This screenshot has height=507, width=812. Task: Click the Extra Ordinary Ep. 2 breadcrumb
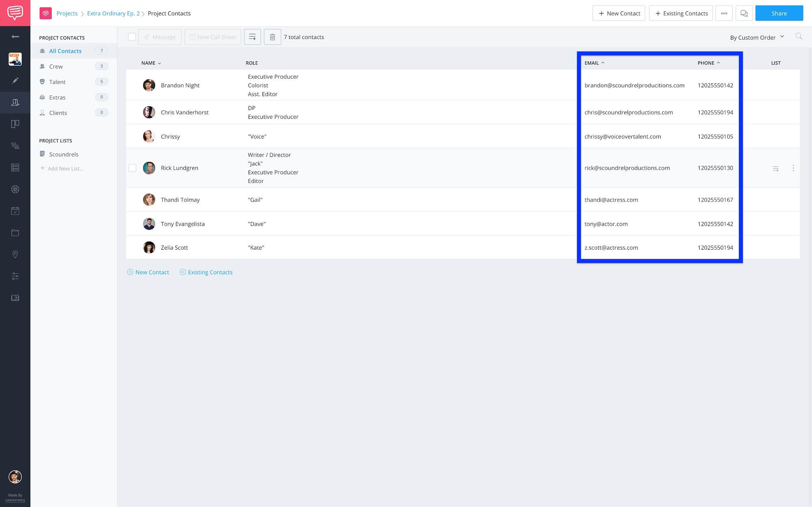pyautogui.click(x=113, y=13)
